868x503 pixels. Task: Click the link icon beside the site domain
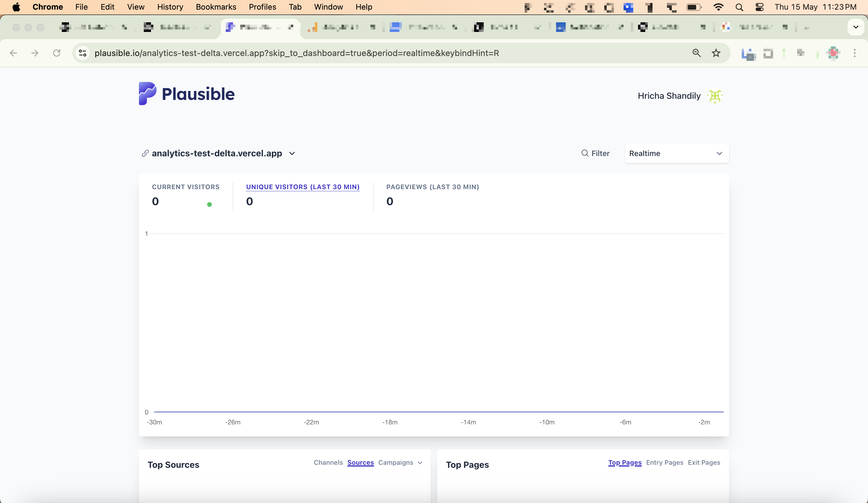pyautogui.click(x=145, y=154)
